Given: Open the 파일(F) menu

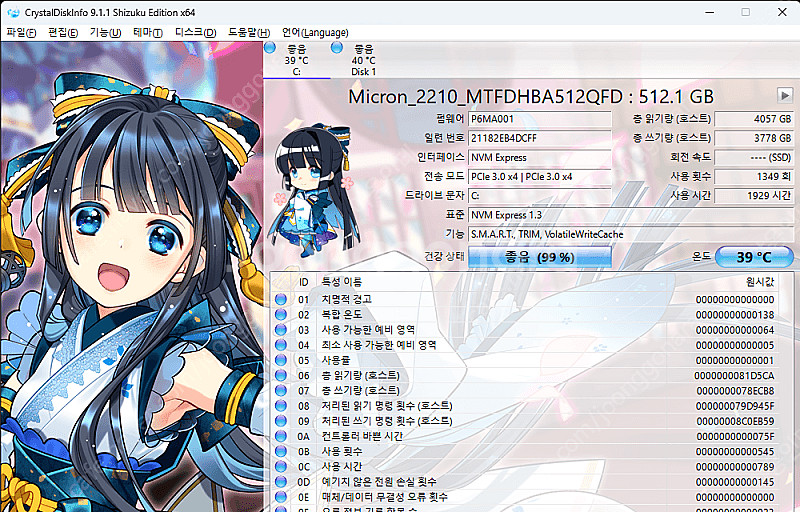Looking at the screenshot, I should 21,33.
